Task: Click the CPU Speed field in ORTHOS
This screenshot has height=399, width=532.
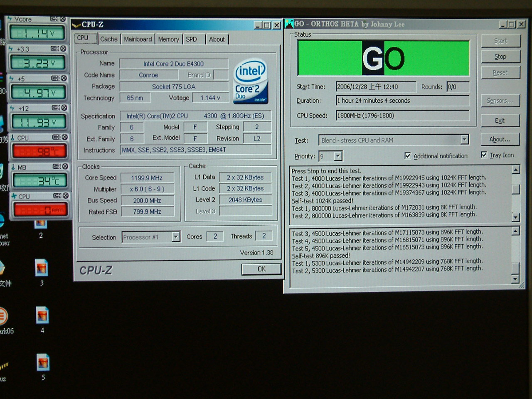Action: pyautogui.click(x=402, y=116)
